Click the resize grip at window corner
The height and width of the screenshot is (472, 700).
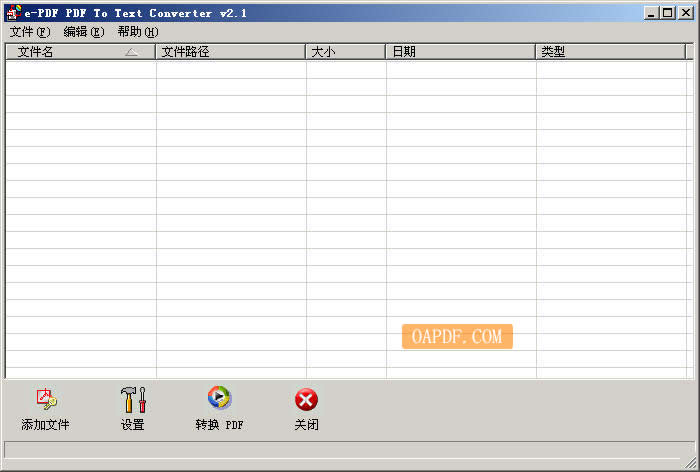691,463
